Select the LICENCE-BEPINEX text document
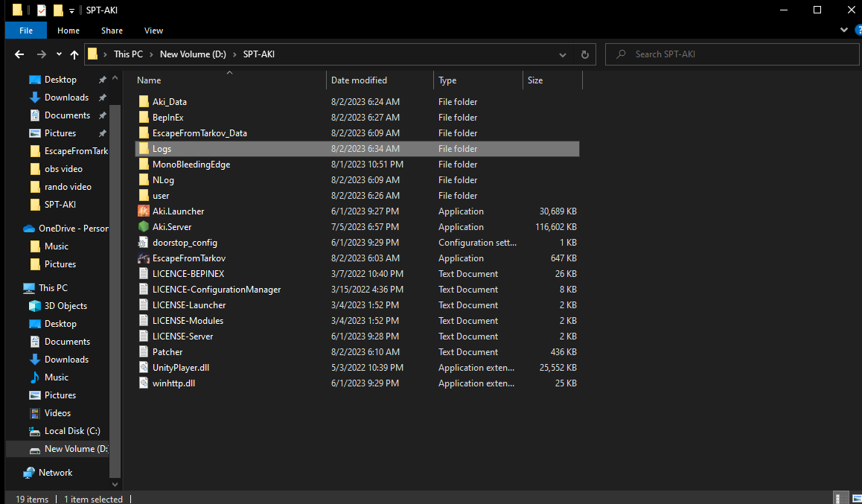Viewport: 862px width, 504px height. pyautogui.click(x=188, y=274)
